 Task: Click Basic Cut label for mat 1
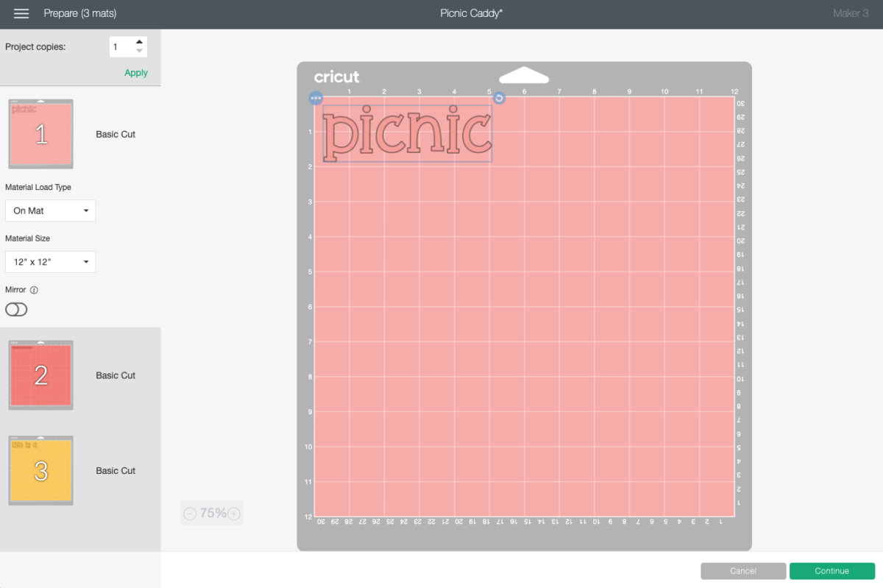(x=116, y=135)
